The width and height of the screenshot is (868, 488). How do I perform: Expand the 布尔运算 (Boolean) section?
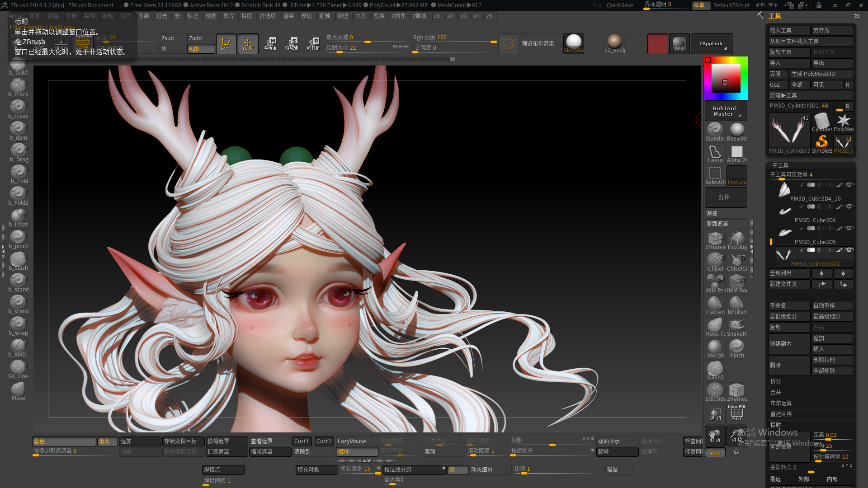point(781,404)
